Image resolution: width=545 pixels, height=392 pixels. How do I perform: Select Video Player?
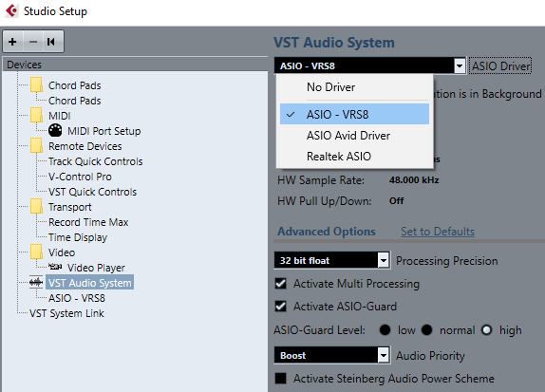coord(96,268)
